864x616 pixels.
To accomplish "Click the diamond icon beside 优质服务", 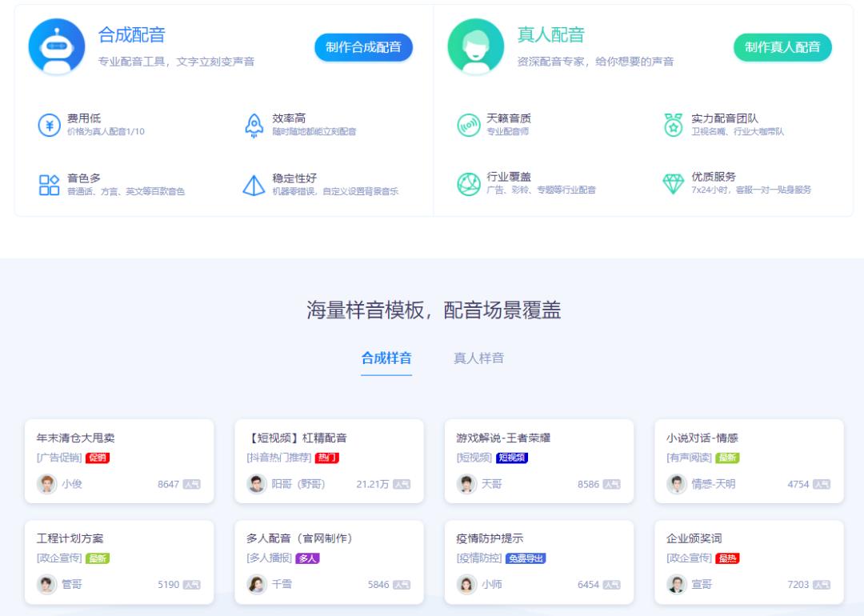I will (674, 186).
